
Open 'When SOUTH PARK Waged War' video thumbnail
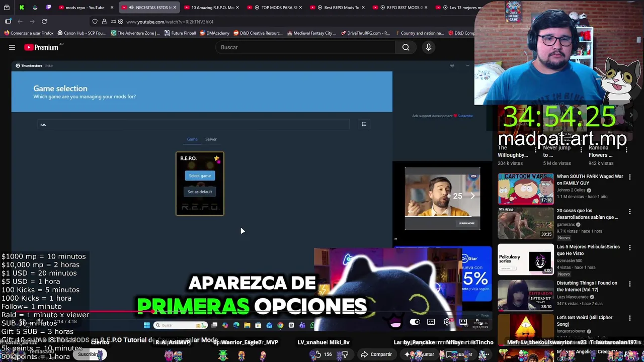click(526, 189)
